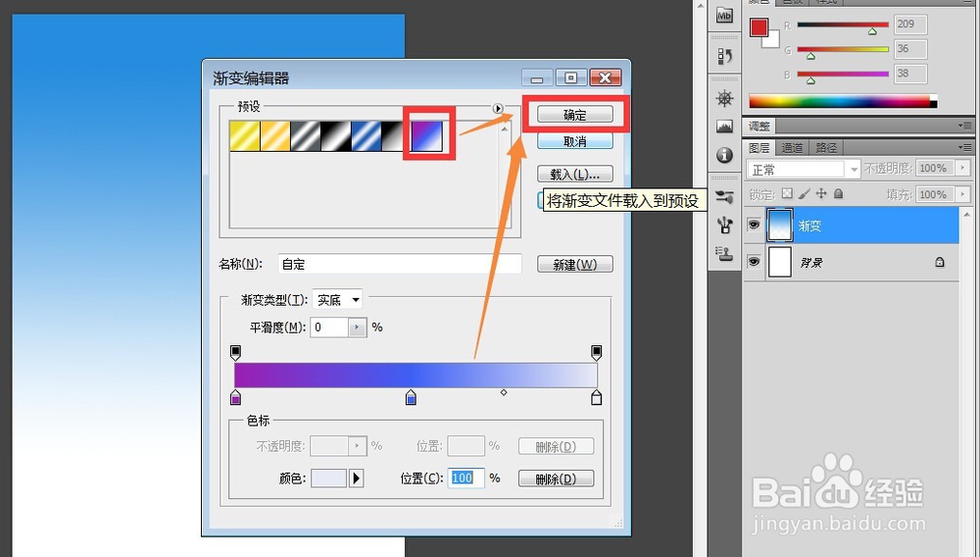Click the lock position move icon
The width and height of the screenshot is (980, 557).
[x=821, y=194]
